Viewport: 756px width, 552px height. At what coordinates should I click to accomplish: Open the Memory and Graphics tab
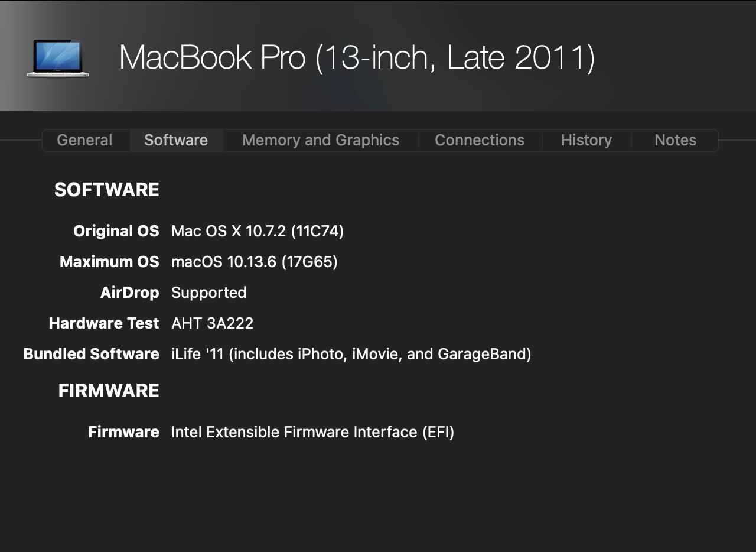[321, 140]
